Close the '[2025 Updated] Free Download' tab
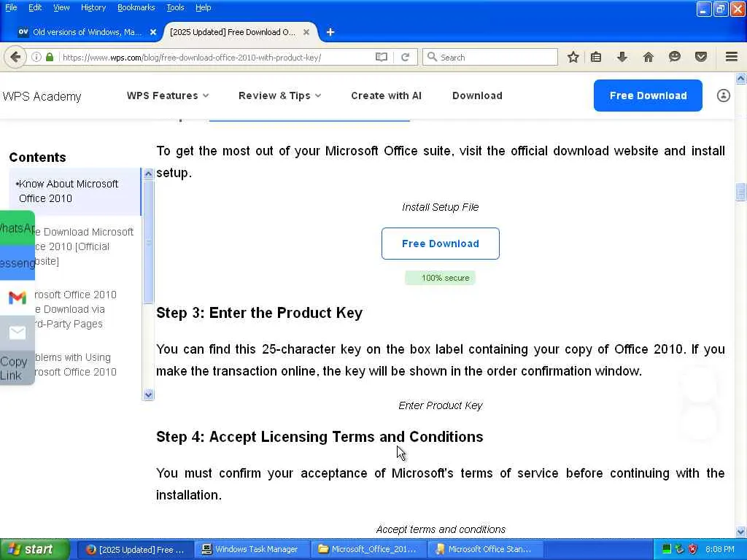This screenshot has height=560, width=747. coord(306,32)
